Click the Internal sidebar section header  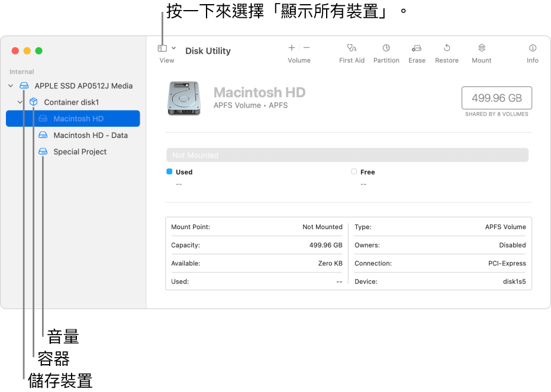(22, 72)
